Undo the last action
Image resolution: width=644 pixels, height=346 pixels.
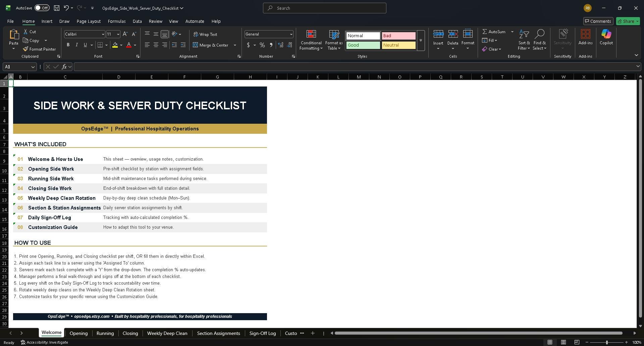click(x=66, y=8)
